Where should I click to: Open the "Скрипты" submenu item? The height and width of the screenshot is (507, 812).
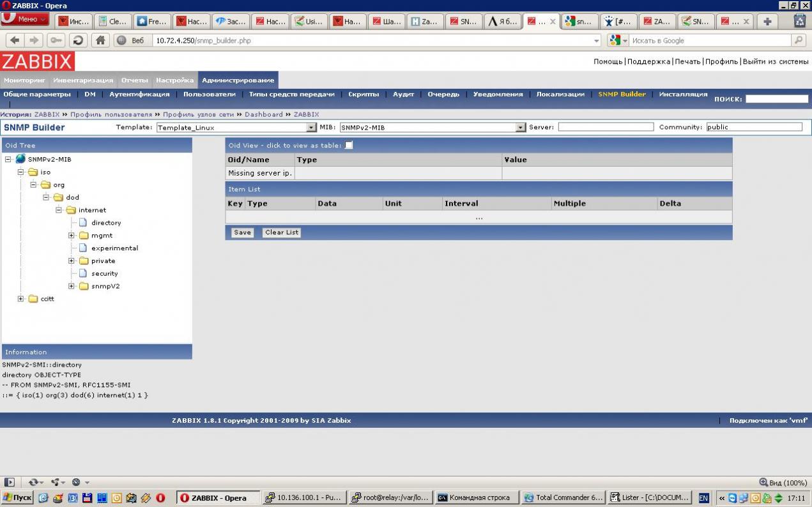point(364,94)
